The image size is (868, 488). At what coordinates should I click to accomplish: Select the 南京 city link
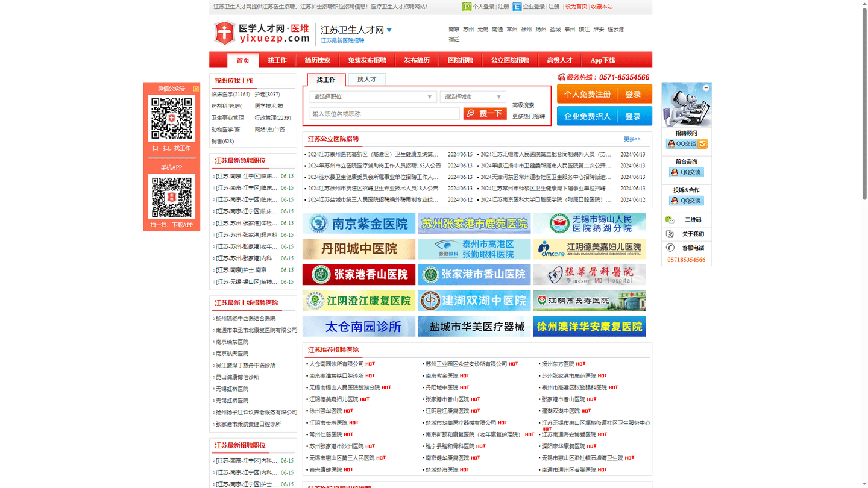[x=454, y=29]
